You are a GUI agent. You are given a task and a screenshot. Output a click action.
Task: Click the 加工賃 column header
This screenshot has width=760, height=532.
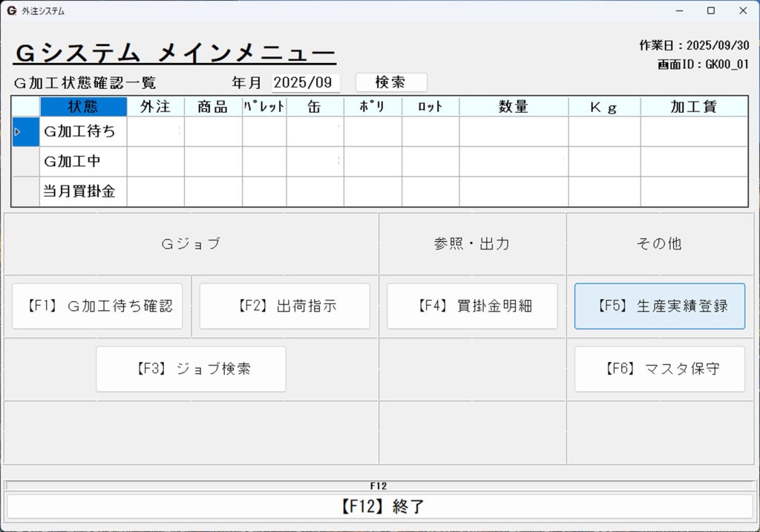click(693, 107)
